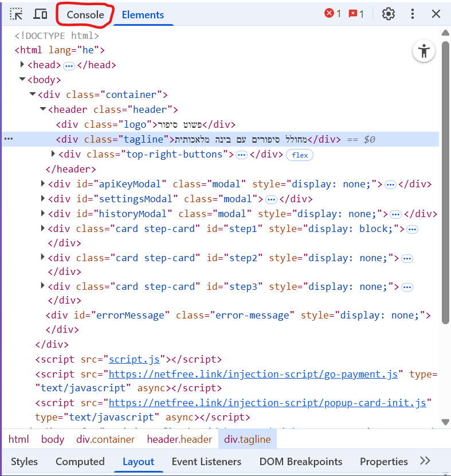
Task: Click the vertical scrollbar thumb
Action: click(445, 183)
